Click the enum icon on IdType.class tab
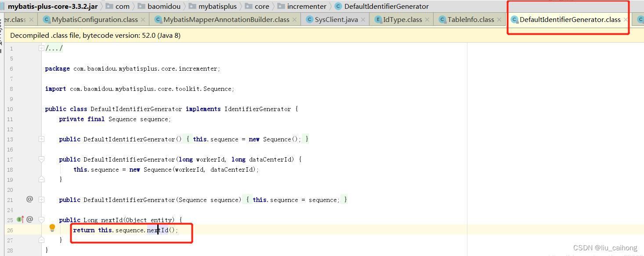 tap(379, 19)
